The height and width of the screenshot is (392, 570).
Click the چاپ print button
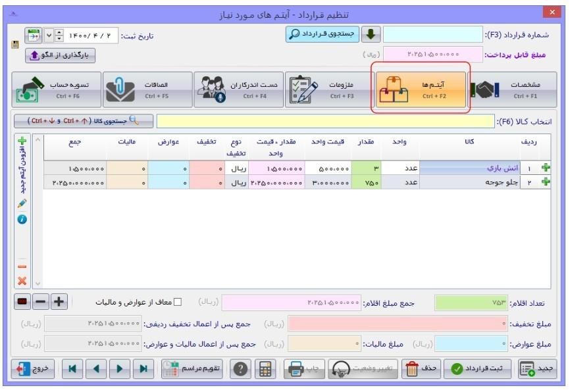304,369
